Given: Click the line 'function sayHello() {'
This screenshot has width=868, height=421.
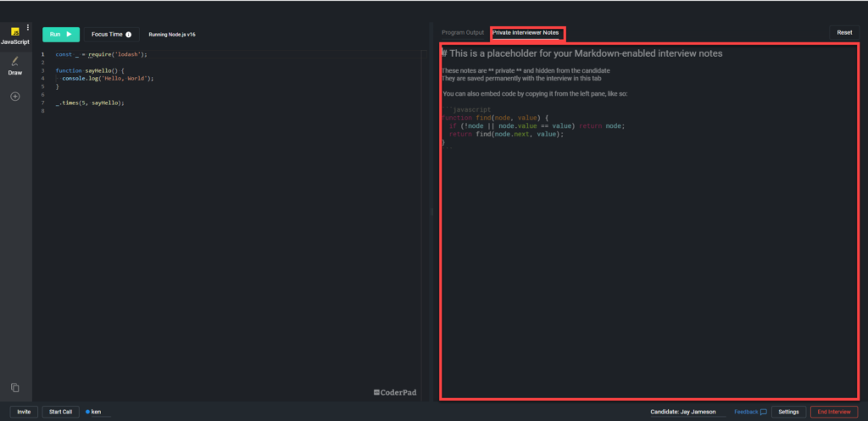Looking at the screenshot, I should coord(90,71).
